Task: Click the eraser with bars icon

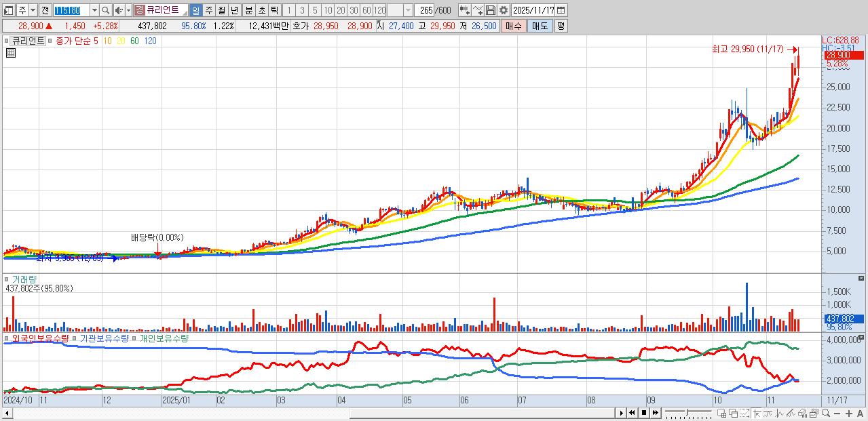Action: [803, 414]
